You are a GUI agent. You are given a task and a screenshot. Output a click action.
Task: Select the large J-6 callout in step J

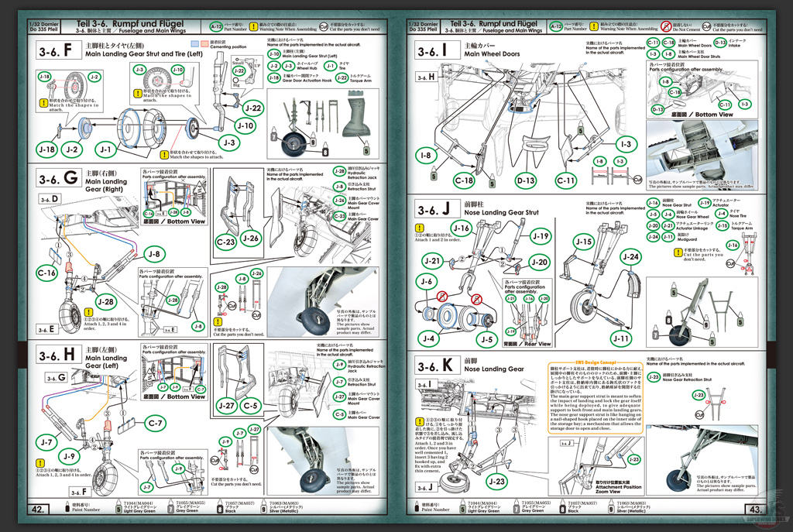(427, 281)
